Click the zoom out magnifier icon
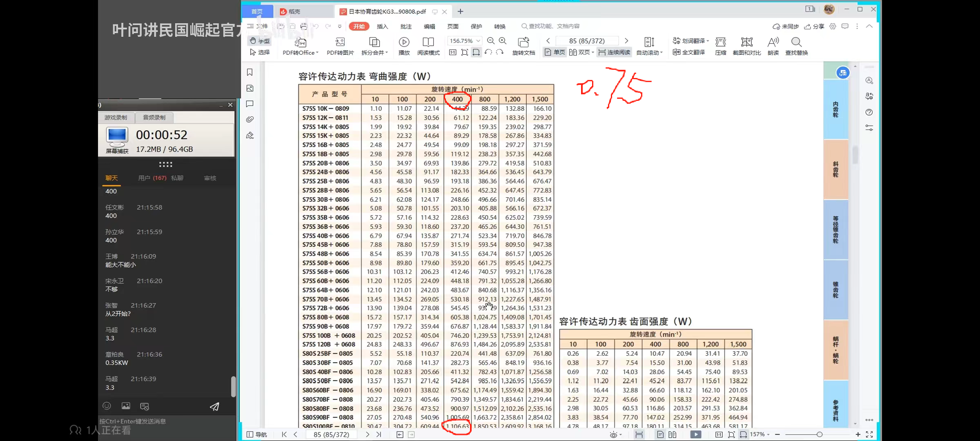The width and height of the screenshot is (980, 441). click(x=491, y=41)
